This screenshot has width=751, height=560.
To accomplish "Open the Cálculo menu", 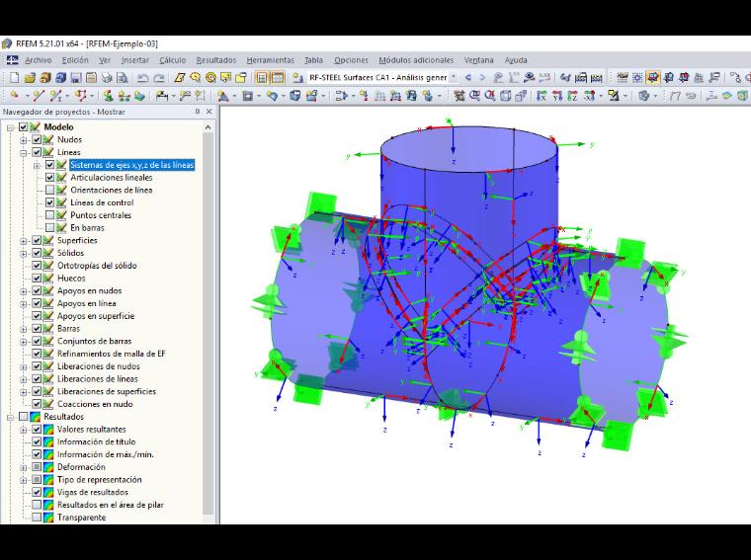I will (172, 60).
